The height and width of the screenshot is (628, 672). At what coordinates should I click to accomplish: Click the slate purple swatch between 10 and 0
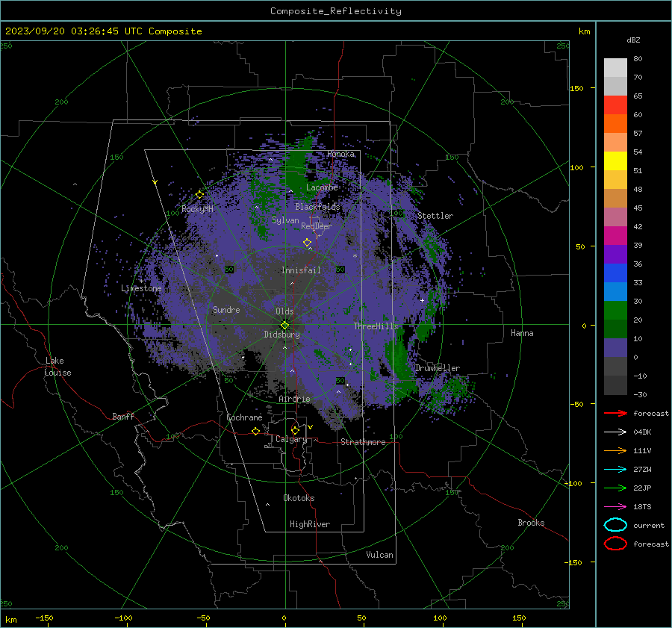[x=615, y=348]
